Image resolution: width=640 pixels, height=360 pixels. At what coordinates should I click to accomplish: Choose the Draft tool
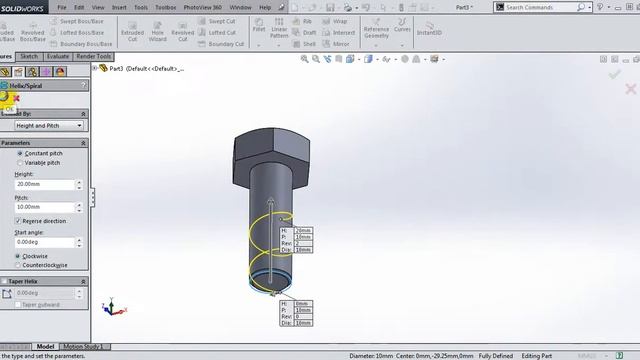tap(304, 33)
